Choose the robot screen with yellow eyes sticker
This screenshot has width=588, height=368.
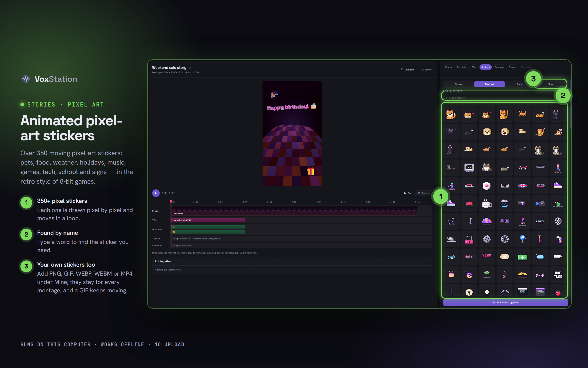(x=469, y=168)
